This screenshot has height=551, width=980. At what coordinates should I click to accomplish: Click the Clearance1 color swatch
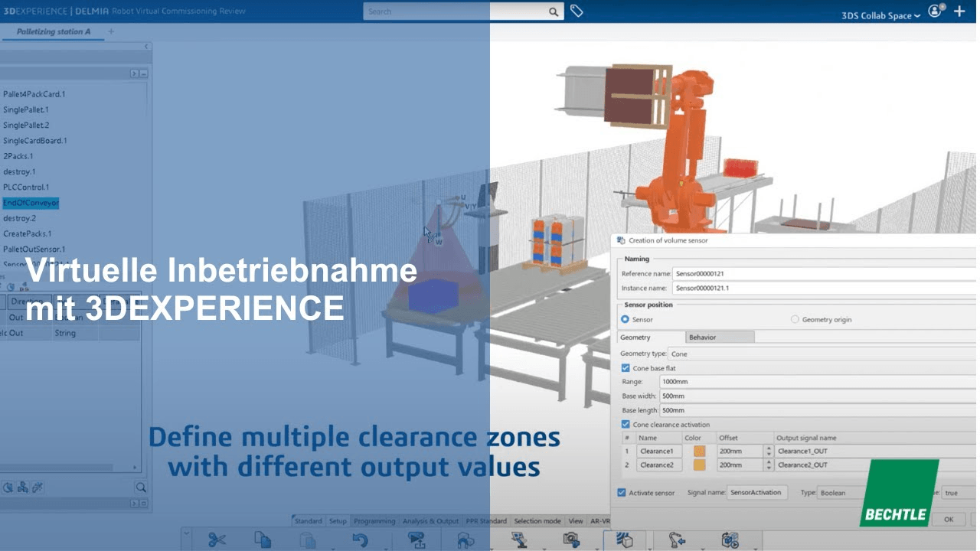pyautogui.click(x=699, y=452)
